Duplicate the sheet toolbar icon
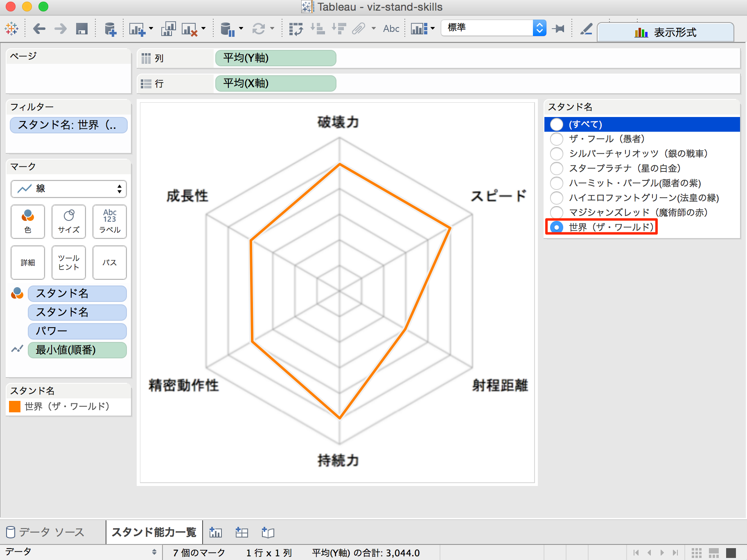 click(x=168, y=29)
